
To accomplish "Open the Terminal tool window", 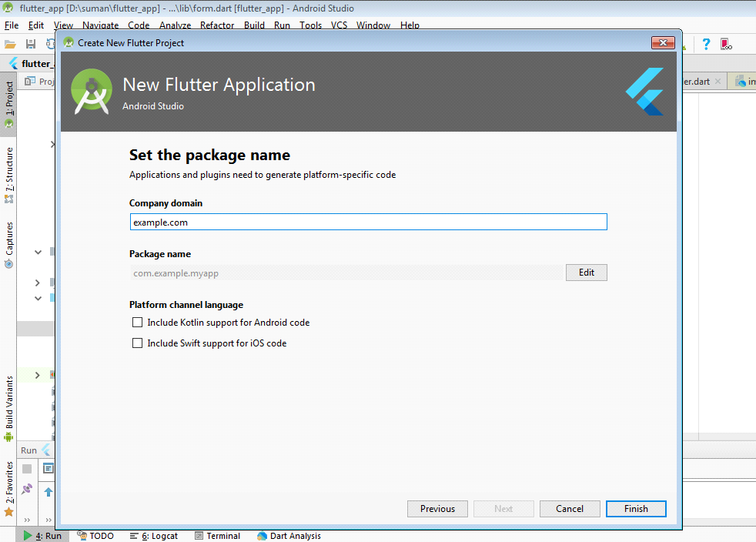I will [217, 536].
